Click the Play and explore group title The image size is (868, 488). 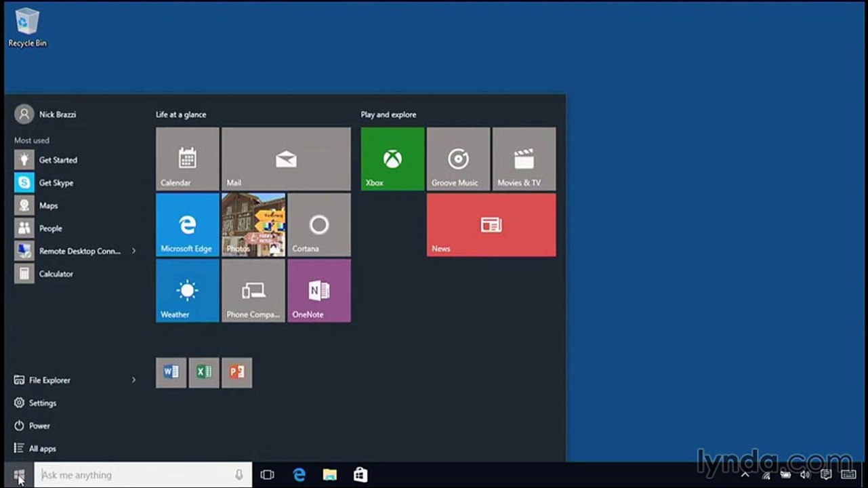click(388, 115)
